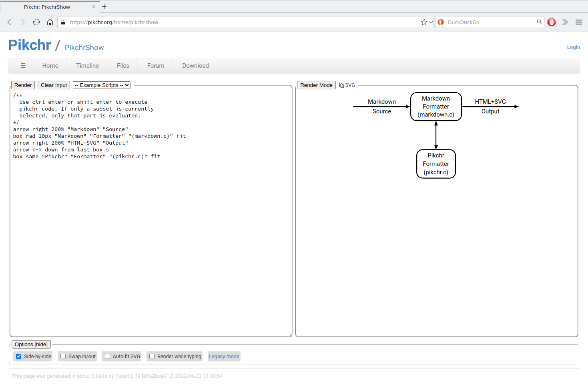Click the PikchrShow heading link
The width and height of the screenshot is (588, 387).
[x=84, y=48]
